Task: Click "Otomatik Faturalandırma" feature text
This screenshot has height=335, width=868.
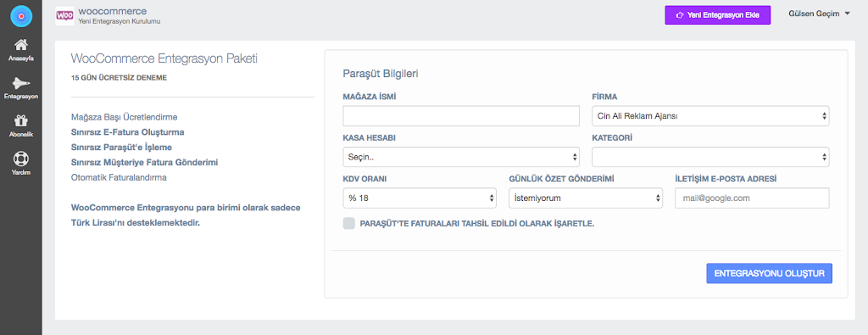Action: [119, 178]
